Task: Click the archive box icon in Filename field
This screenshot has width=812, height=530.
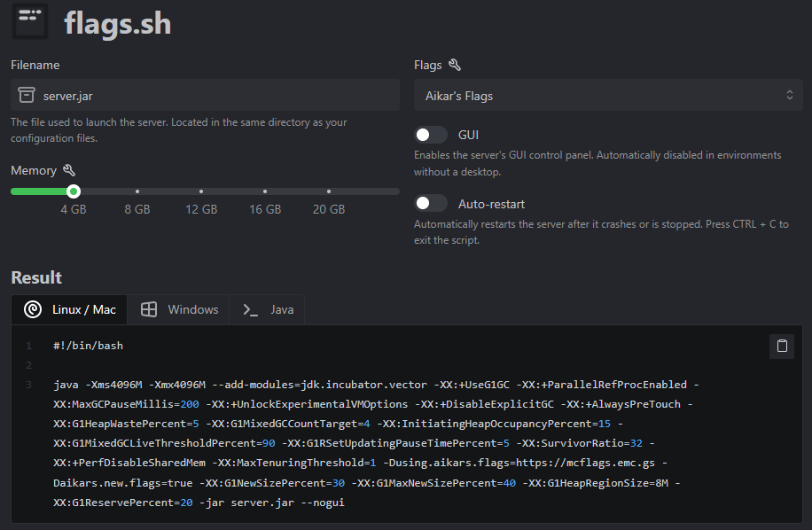Action: point(27,95)
